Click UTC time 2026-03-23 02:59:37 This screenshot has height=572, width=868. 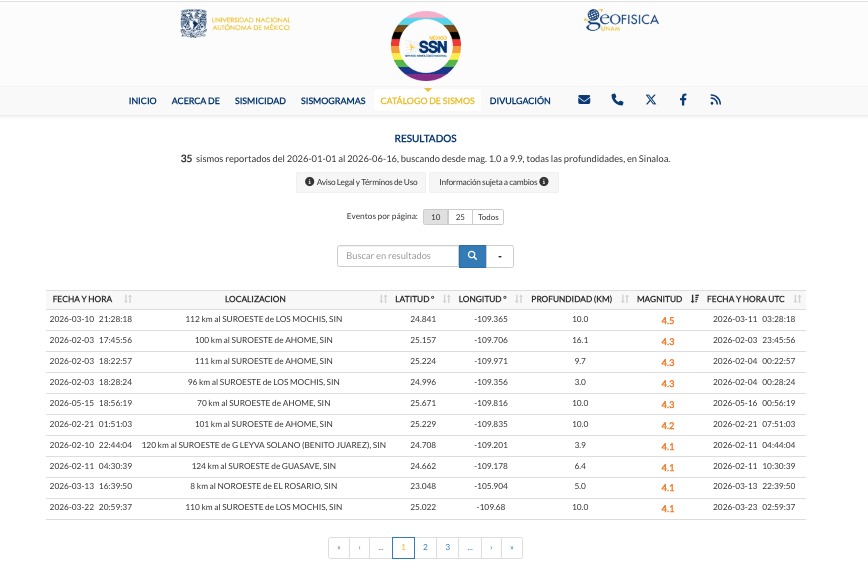tap(754, 507)
